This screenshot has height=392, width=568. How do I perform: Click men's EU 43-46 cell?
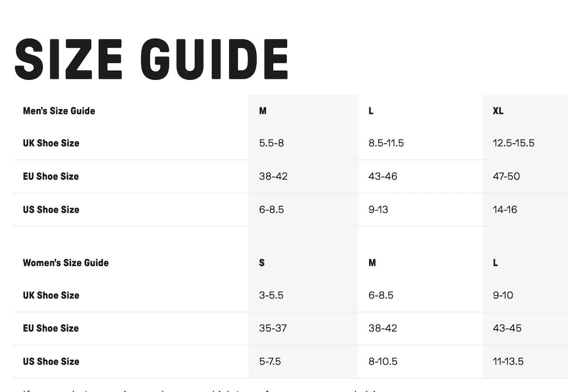click(x=382, y=176)
